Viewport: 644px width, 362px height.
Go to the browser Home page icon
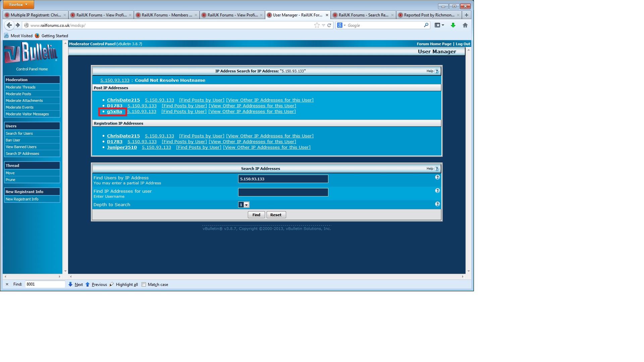click(x=465, y=25)
